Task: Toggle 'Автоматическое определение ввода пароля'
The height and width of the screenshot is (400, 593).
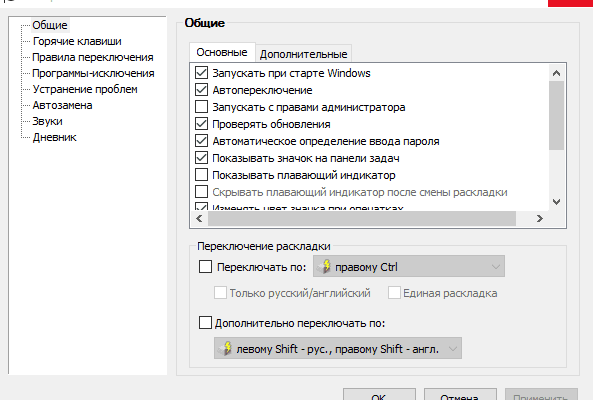Action: [x=201, y=141]
